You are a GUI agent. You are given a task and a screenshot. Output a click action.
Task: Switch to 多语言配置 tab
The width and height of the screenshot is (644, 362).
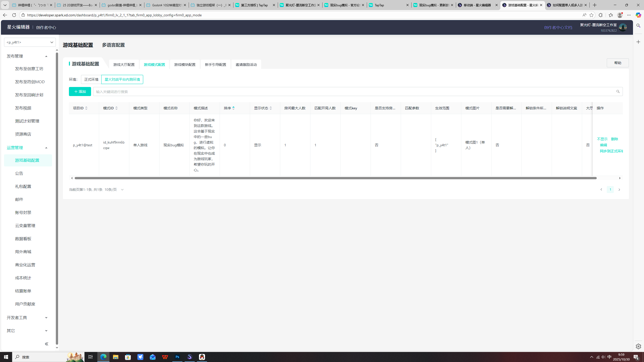pos(113,45)
